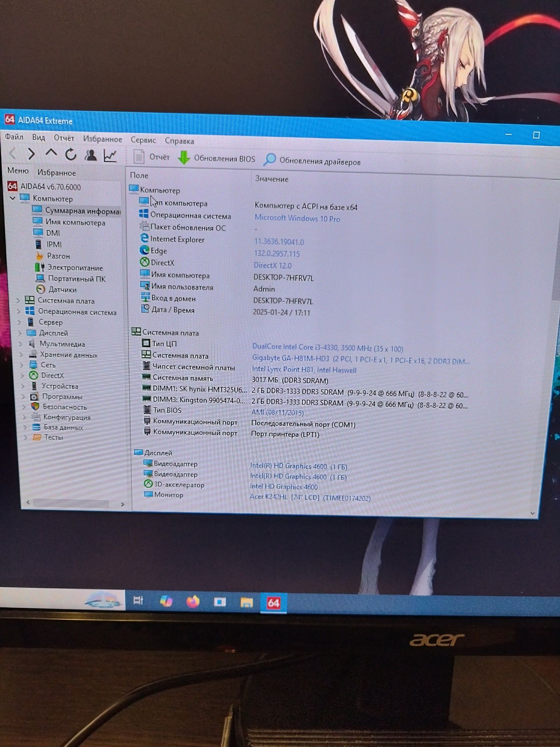Expand the Сервер tree node

coord(19,322)
